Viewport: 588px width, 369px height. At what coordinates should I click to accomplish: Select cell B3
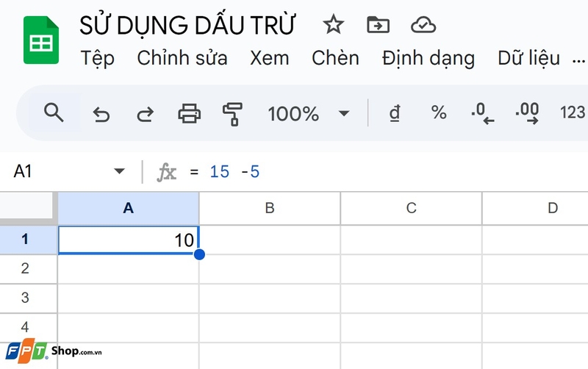[x=270, y=298]
